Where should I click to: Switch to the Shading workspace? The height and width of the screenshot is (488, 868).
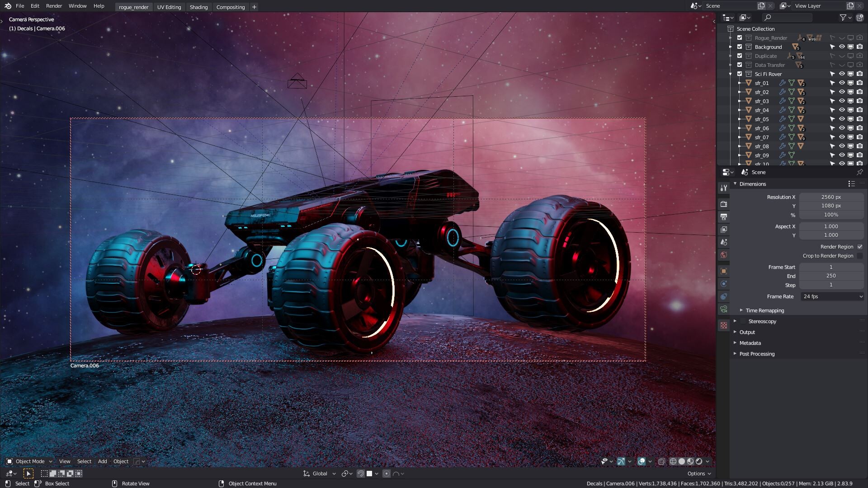coord(198,7)
